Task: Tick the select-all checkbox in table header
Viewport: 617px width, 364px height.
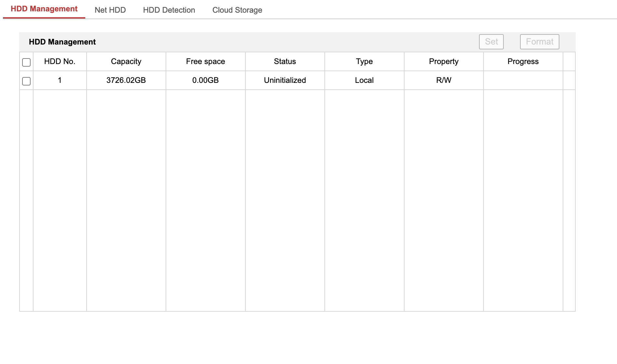Action: pos(26,62)
